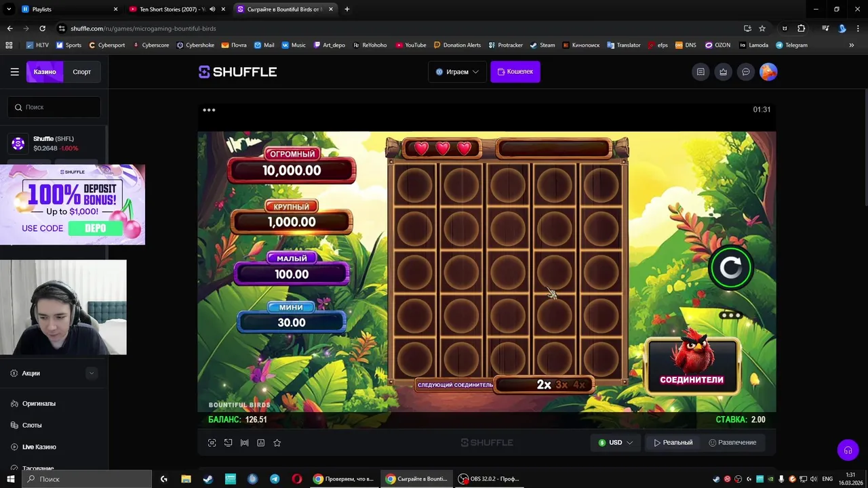
Task: Click the МАЛЫЙ 100.00 jackpot panel
Action: tap(292, 268)
